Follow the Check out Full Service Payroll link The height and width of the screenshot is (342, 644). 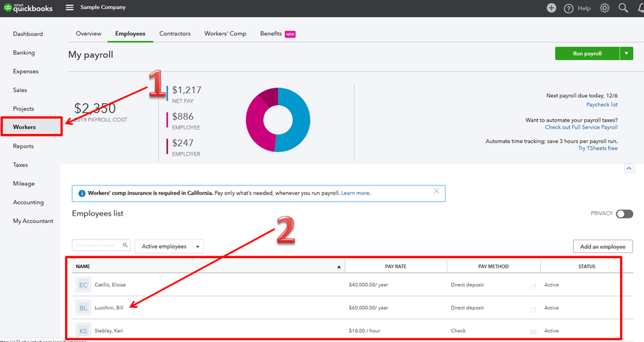pyautogui.click(x=581, y=128)
